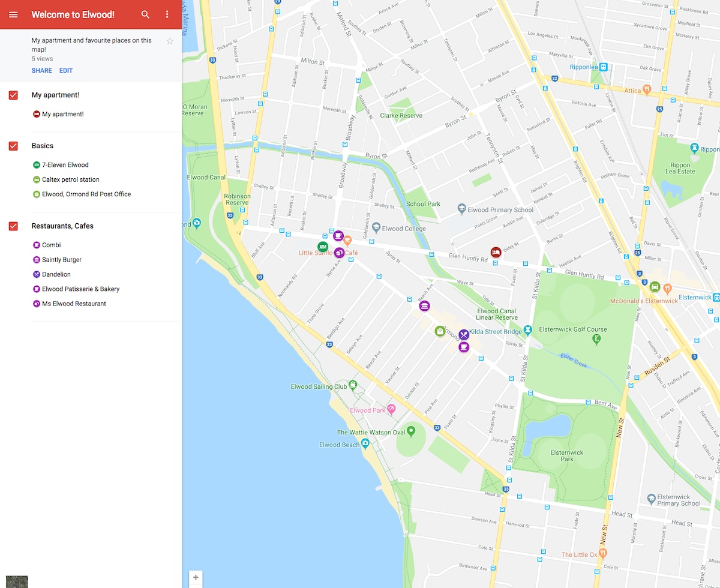Click the Ripponlea train station icon

(x=604, y=67)
